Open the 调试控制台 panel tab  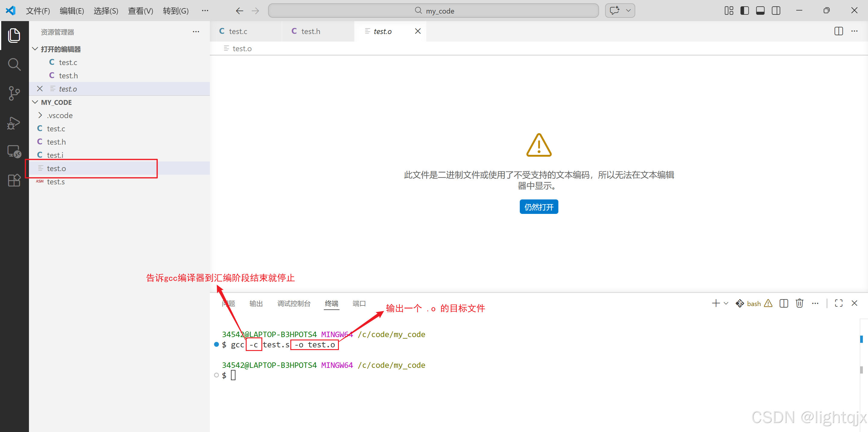[x=294, y=303]
